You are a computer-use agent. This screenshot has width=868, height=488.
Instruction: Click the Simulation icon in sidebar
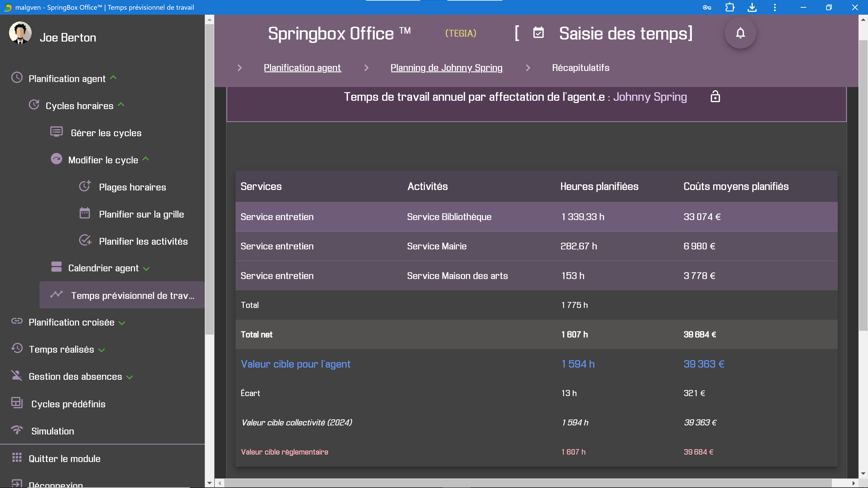click(x=17, y=430)
